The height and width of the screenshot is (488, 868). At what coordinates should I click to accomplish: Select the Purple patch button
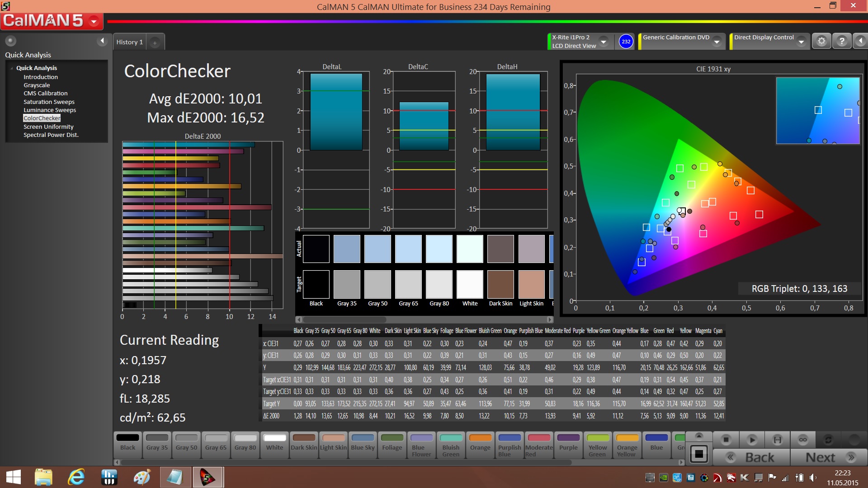tap(568, 446)
